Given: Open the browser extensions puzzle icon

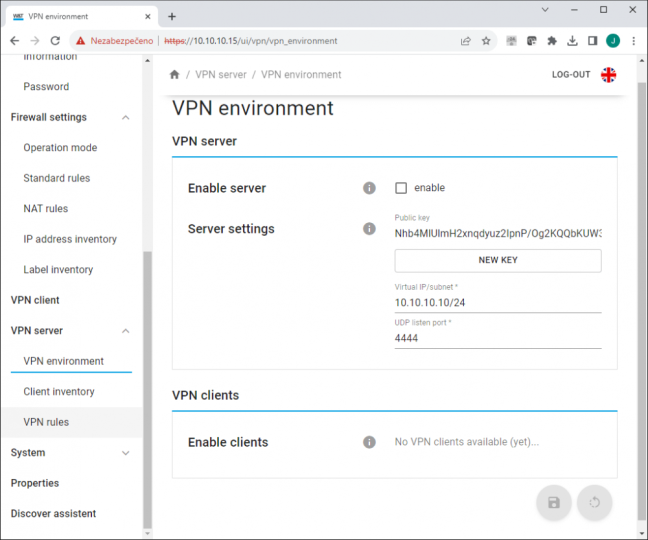Looking at the screenshot, I should tap(552, 40).
